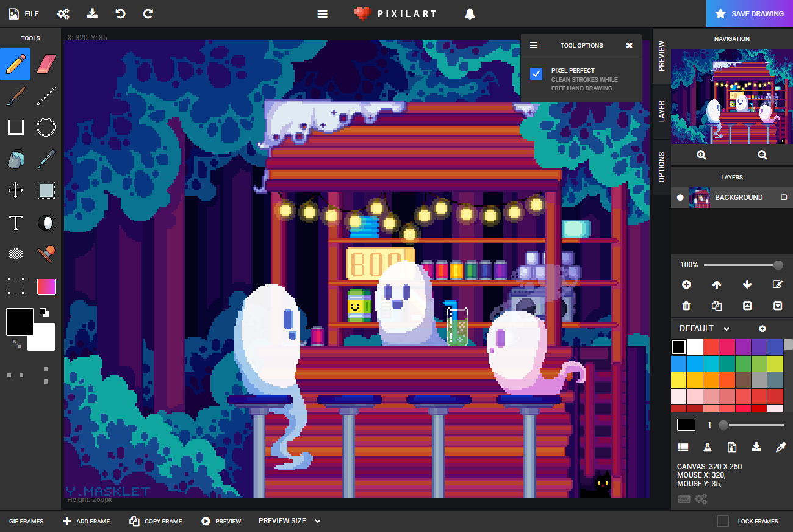Viewport: 793px width, 532px height.
Task: Open the File menu
Action: [x=24, y=13]
